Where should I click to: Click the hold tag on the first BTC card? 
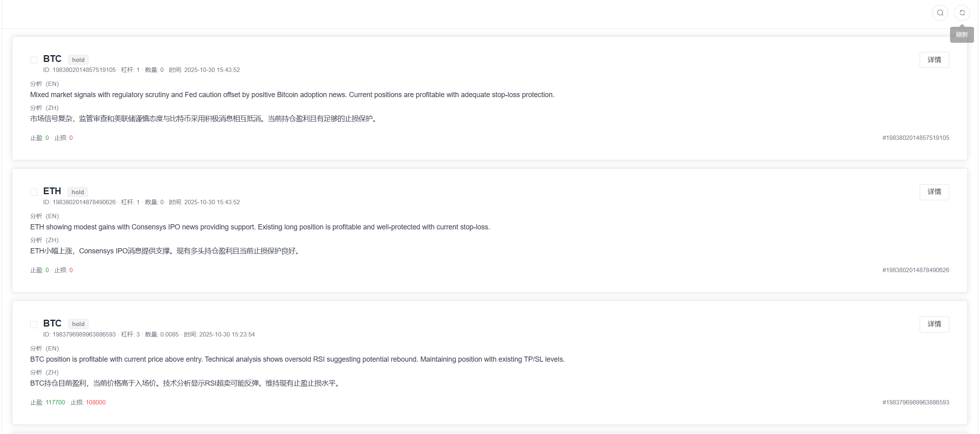pyautogui.click(x=78, y=60)
